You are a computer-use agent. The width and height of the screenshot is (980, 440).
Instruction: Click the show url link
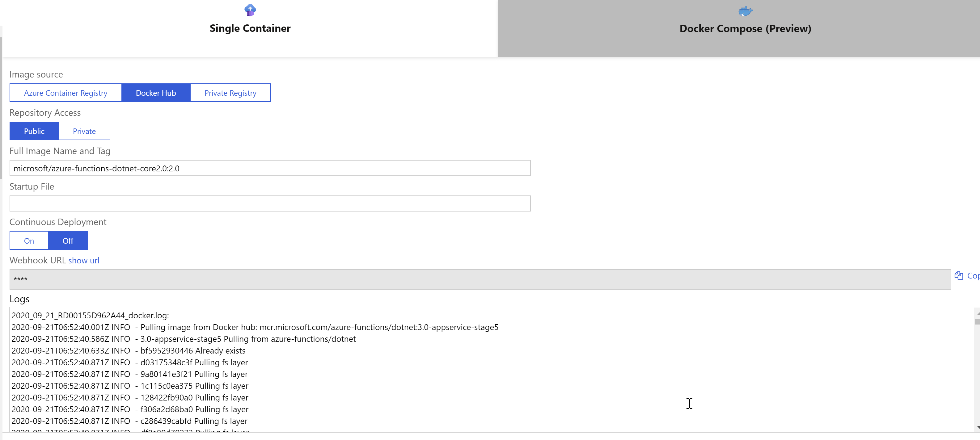[84, 260]
